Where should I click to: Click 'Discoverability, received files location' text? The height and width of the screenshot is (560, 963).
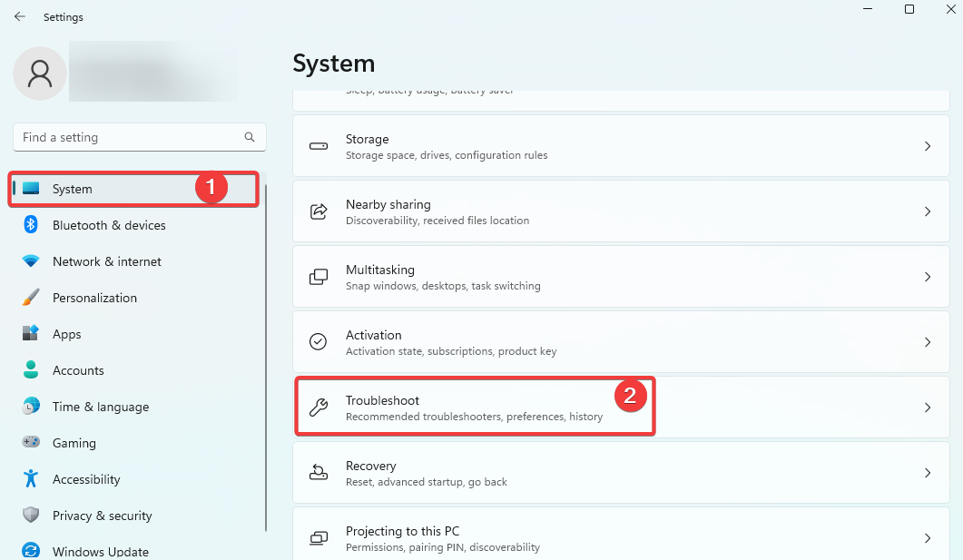(437, 221)
